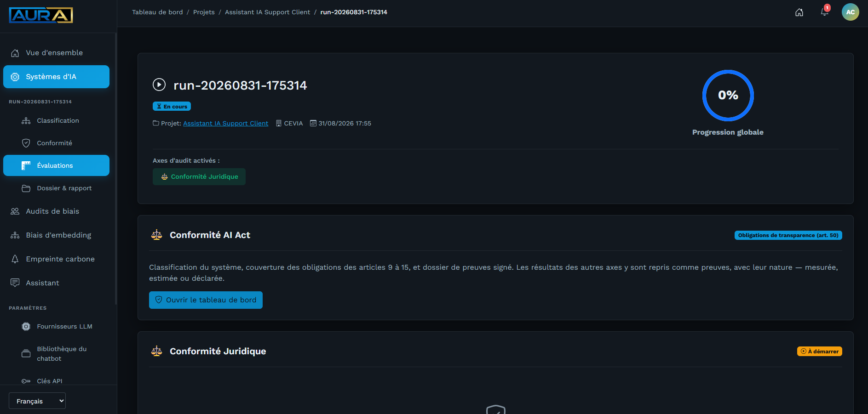This screenshot has width=868, height=414.
Task: Open the Assistant page
Action: coord(56,283)
